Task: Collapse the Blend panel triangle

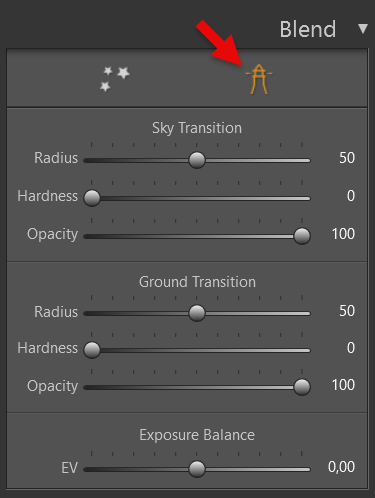Action: coord(363,29)
